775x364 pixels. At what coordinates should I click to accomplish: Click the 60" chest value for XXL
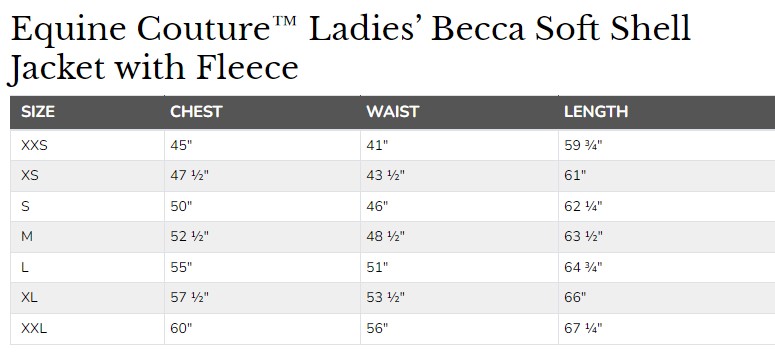(181, 328)
